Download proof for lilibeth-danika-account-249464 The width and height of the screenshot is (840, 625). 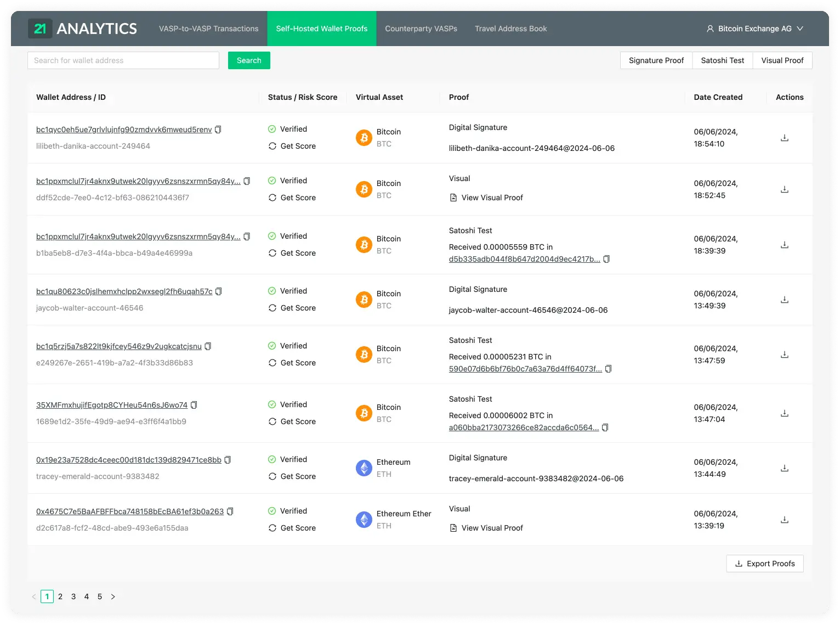point(784,138)
